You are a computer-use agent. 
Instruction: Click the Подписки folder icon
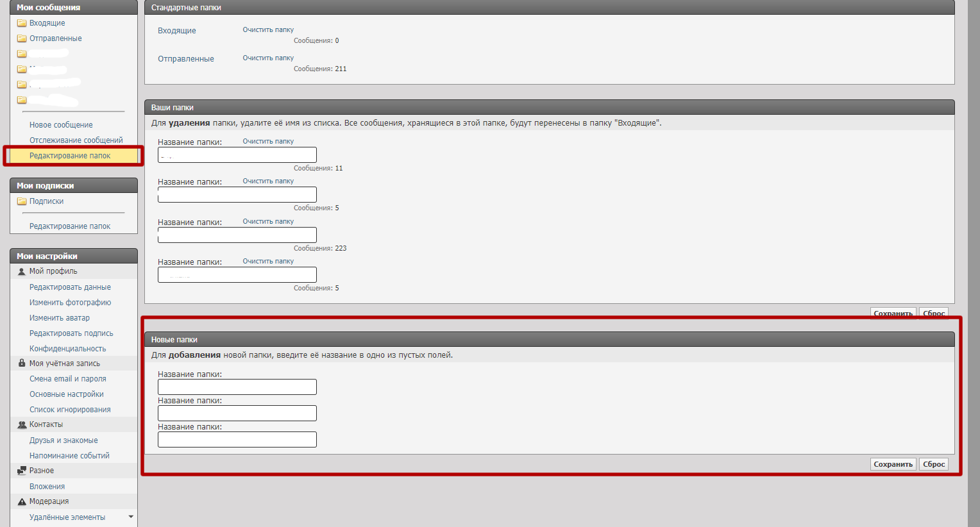point(22,201)
